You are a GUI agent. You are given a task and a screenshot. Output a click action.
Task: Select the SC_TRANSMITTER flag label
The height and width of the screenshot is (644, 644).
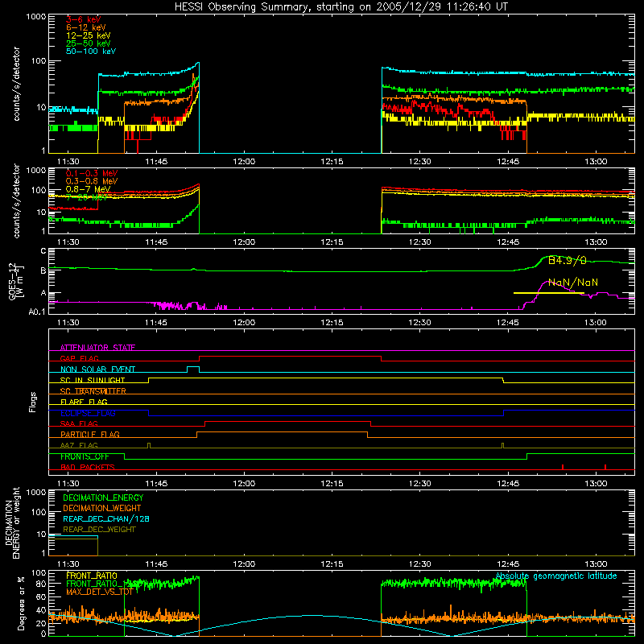coord(93,391)
